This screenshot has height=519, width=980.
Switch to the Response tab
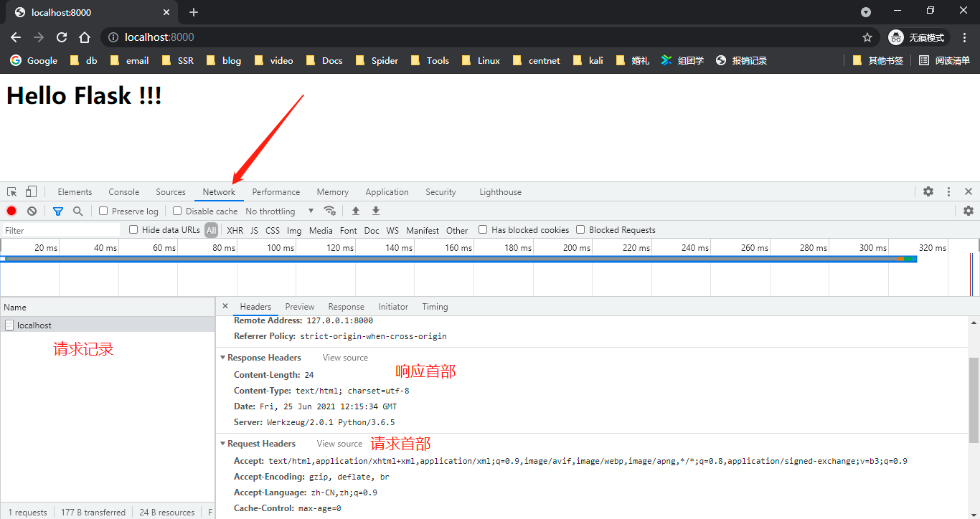coord(347,307)
